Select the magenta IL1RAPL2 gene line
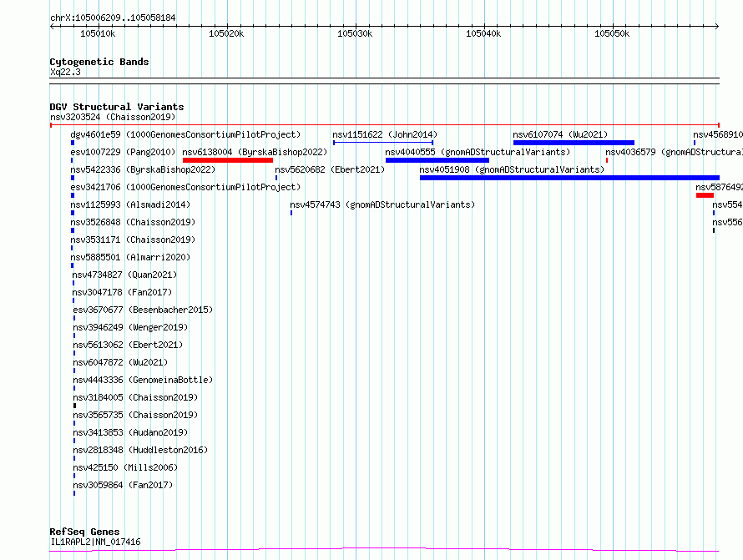This screenshot has width=743, height=560. pos(384,550)
